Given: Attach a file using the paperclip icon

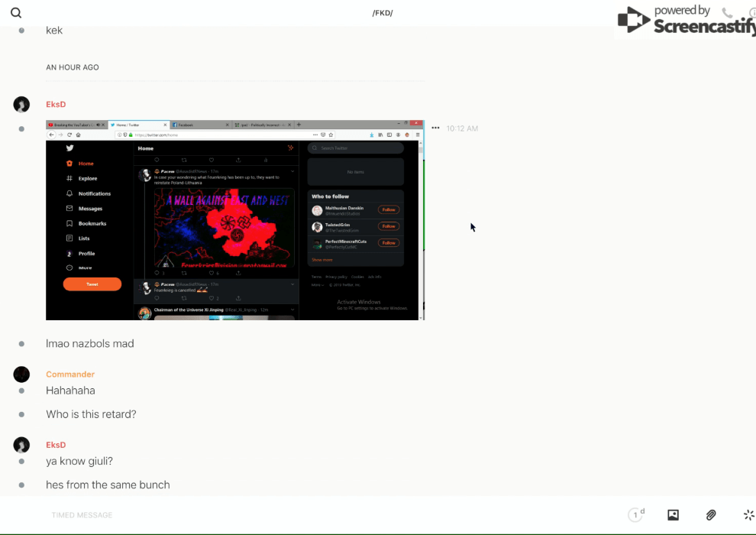Looking at the screenshot, I should [x=711, y=515].
